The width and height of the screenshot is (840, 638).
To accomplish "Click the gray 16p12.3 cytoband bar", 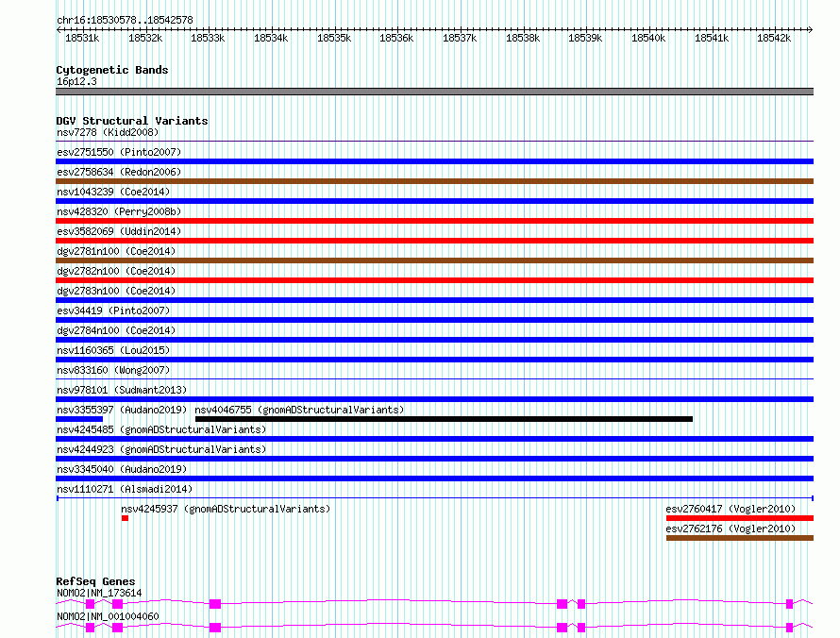I will point(434,92).
